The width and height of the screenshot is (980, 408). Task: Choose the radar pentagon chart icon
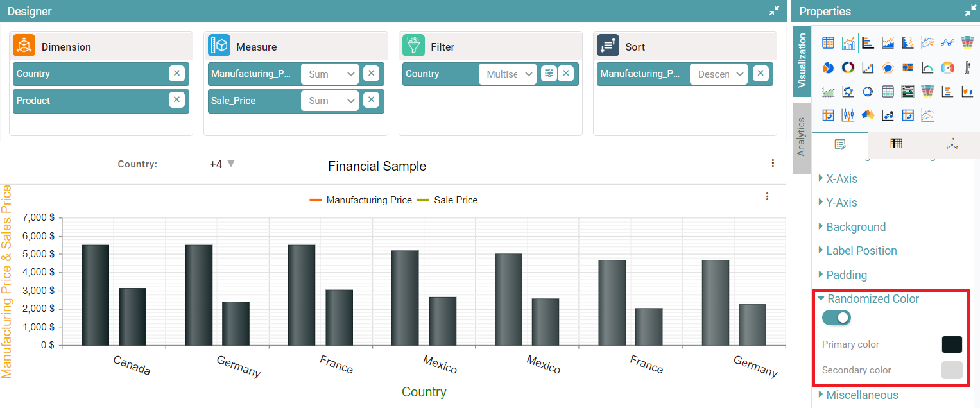click(x=888, y=67)
